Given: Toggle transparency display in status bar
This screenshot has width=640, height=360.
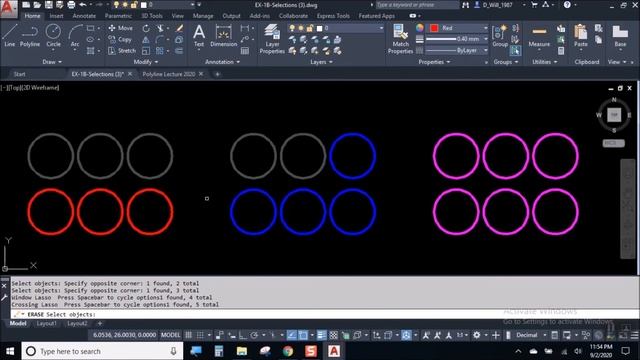Looking at the screenshot, I should point(333,335).
